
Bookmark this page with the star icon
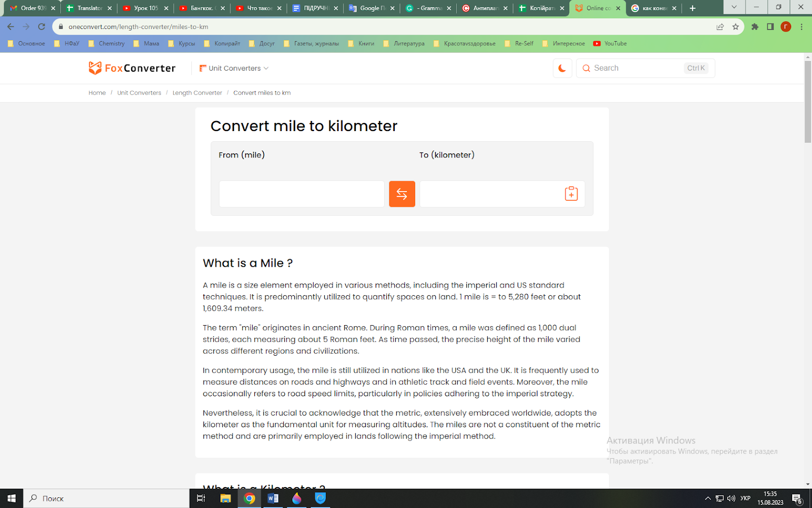point(735,26)
